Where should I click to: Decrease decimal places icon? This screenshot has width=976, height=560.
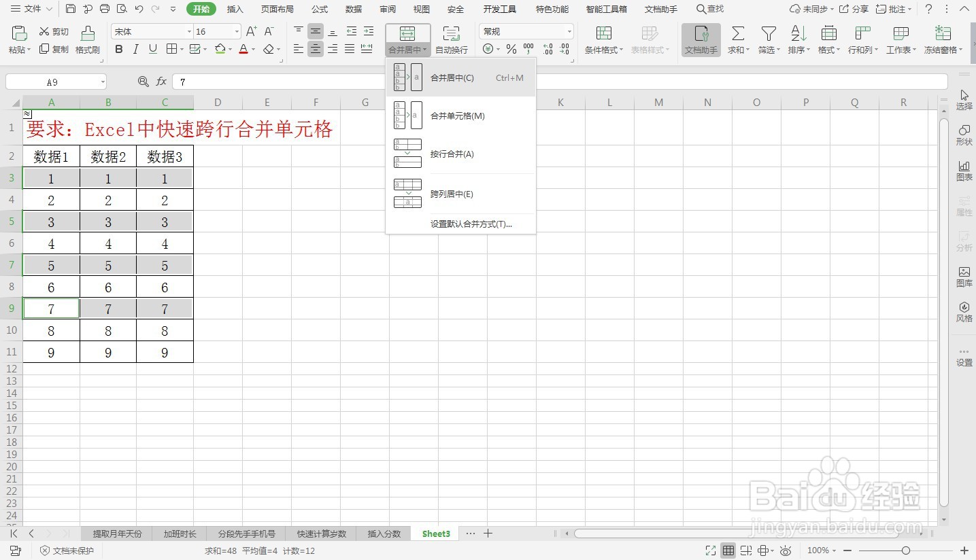coord(565,49)
